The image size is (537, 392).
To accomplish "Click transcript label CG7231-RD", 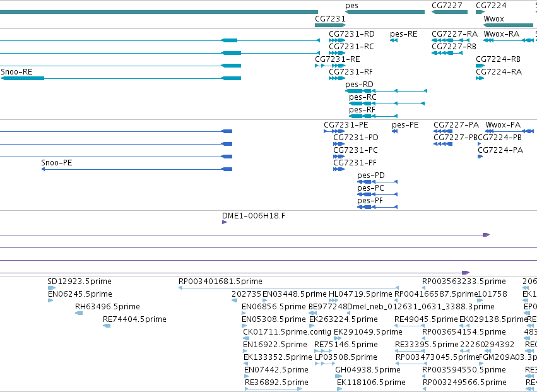I will coord(351,34).
